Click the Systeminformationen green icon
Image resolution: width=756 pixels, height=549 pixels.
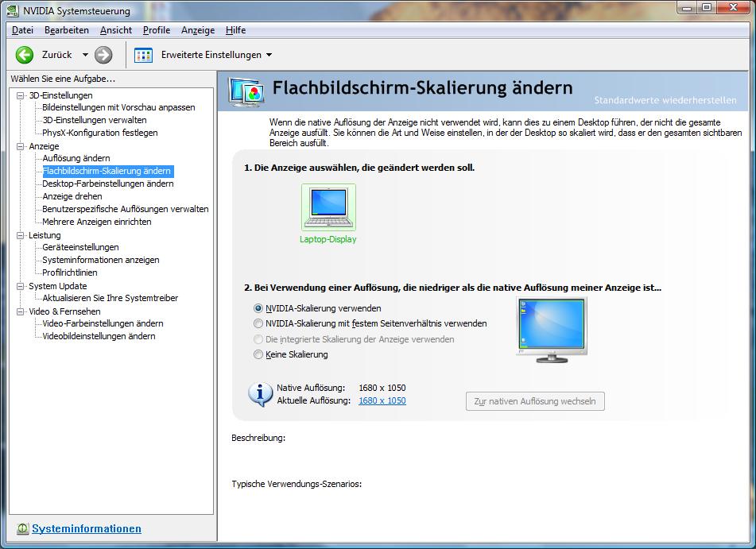[x=23, y=529]
